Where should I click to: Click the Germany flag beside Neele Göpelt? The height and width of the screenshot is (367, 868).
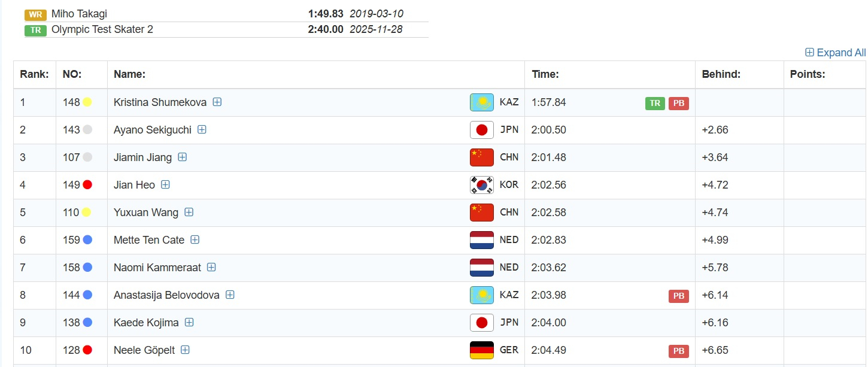[x=481, y=350]
